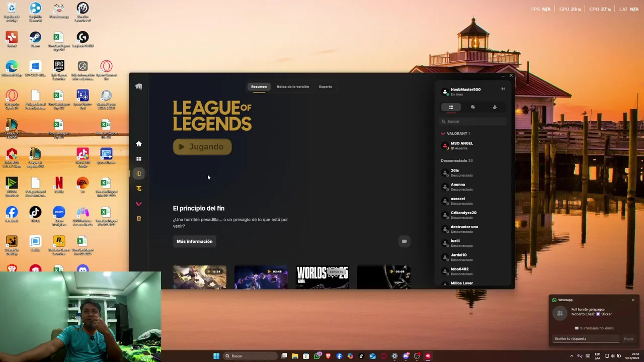Viewport: 644px width, 362px height.
Task: Collapse the friends panel arrow
Action: tap(503, 89)
